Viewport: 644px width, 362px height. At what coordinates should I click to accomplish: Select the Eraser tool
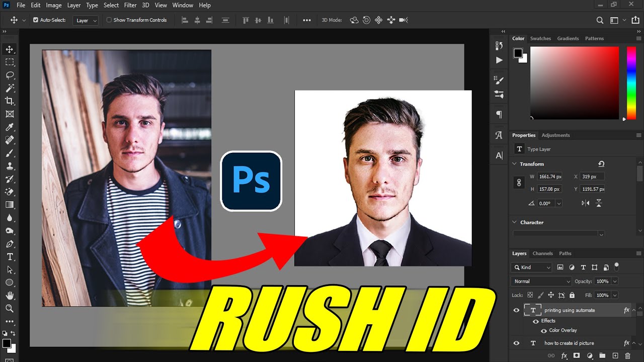10,192
